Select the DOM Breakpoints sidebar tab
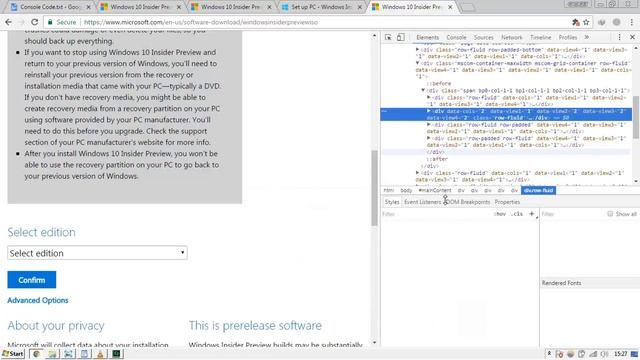The height and width of the screenshot is (360, 640). click(468, 202)
